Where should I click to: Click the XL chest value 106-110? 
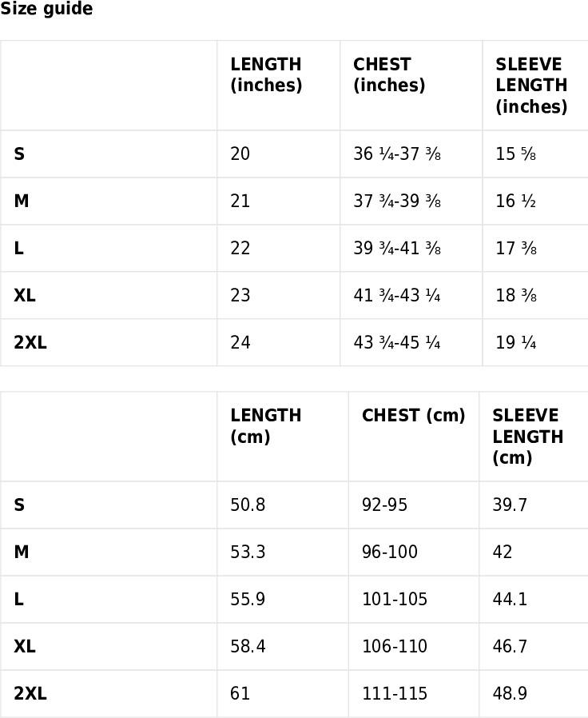395,646
